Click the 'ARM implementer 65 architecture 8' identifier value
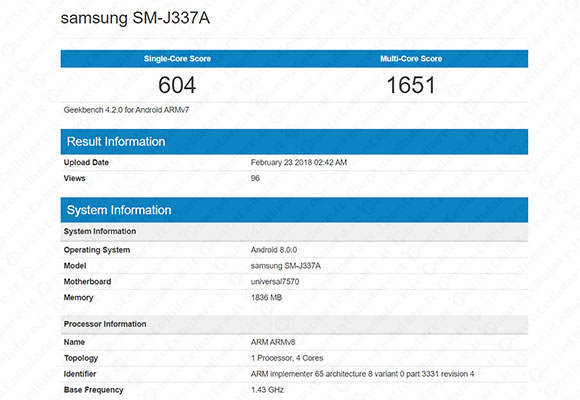This screenshot has width=580, height=400. point(362,374)
